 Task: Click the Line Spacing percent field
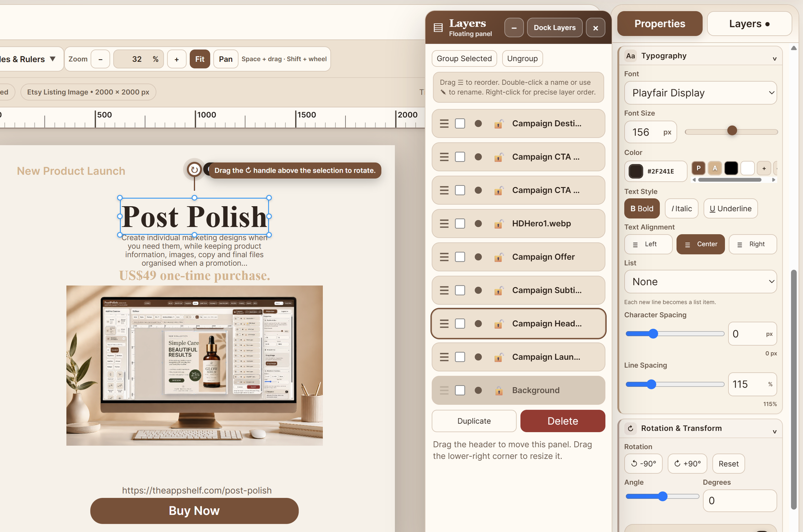752,384
